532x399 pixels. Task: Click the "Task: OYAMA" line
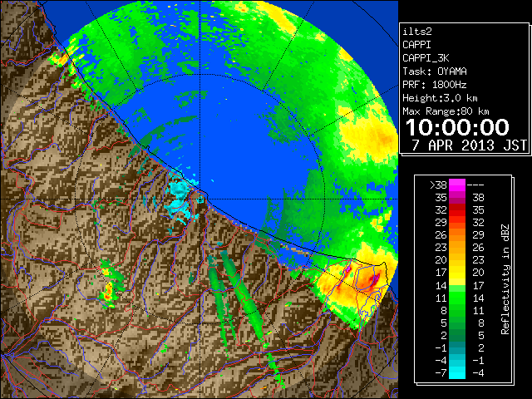click(435, 71)
